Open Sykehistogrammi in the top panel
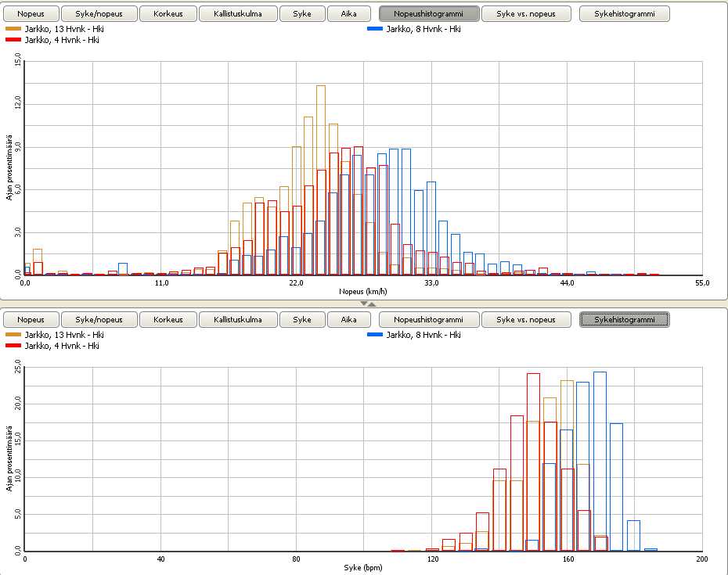 624,13
